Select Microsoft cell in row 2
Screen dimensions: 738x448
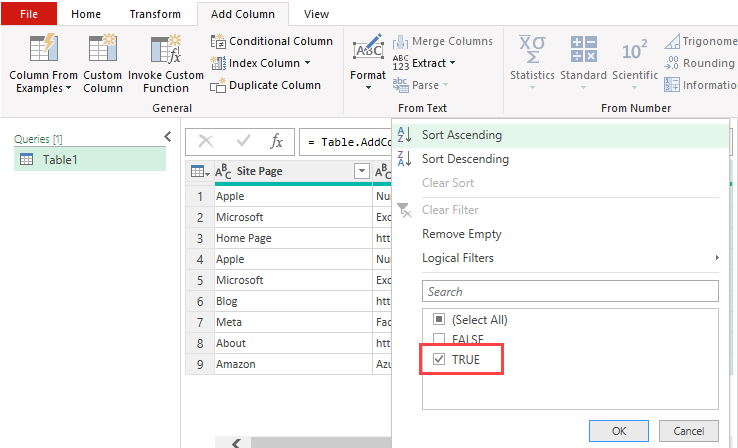tap(293, 217)
